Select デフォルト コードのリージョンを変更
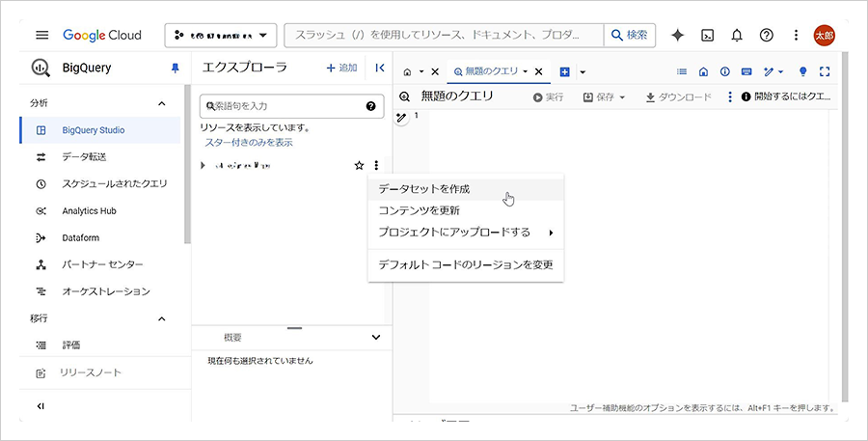868x441 pixels. (x=466, y=264)
